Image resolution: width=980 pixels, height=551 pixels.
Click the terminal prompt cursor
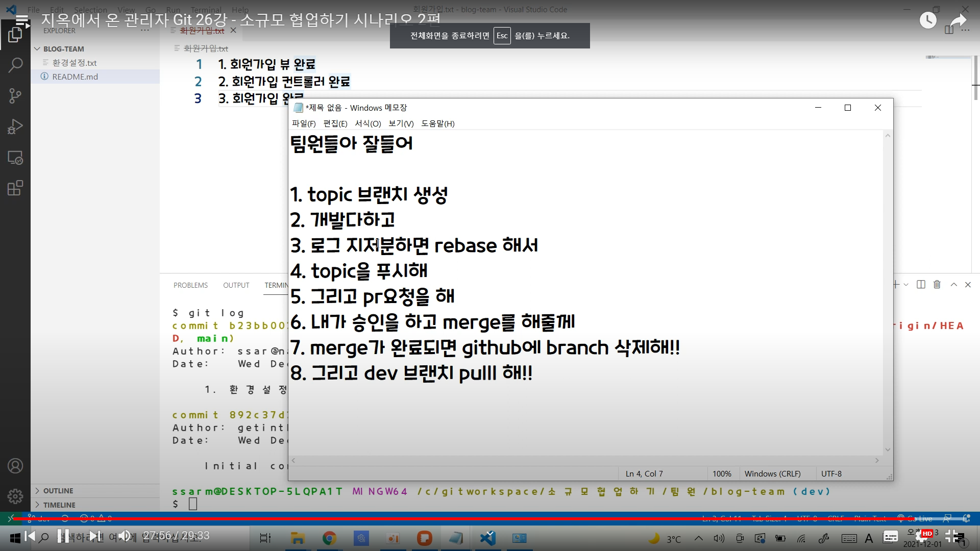pos(193,504)
